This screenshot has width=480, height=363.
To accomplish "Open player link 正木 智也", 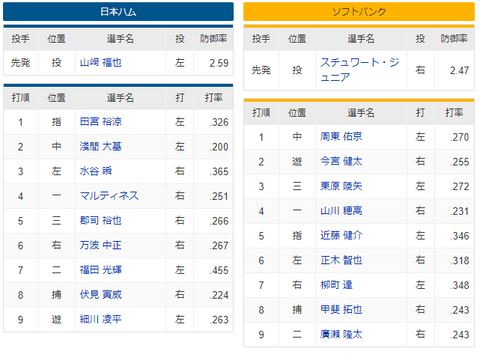I will [341, 260].
